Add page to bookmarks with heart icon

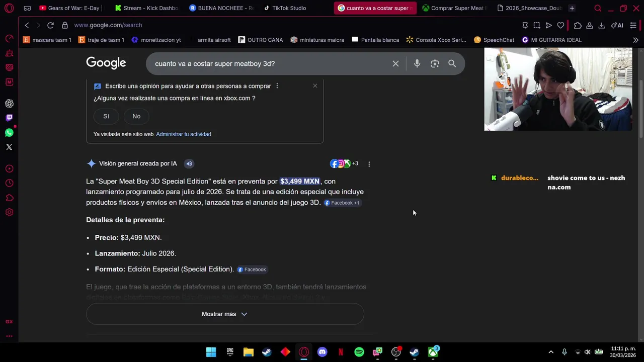pos(560,26)
